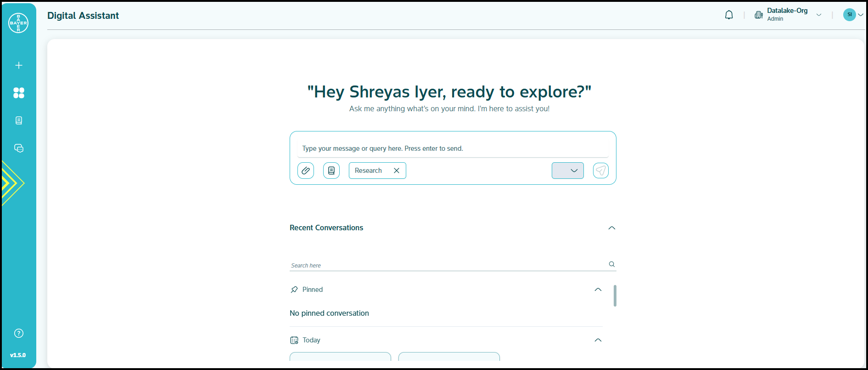Click the conversations list scrollbar
Image resolution: width=868 pixels, height=370 pixels.
[x=615, y=296]
